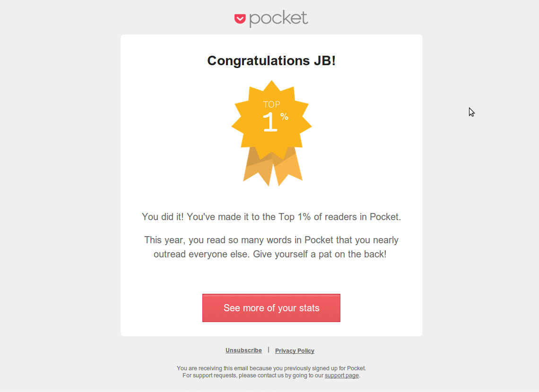
Task: Click the large "1" numeral on the badge
Action: click(269, 122)
